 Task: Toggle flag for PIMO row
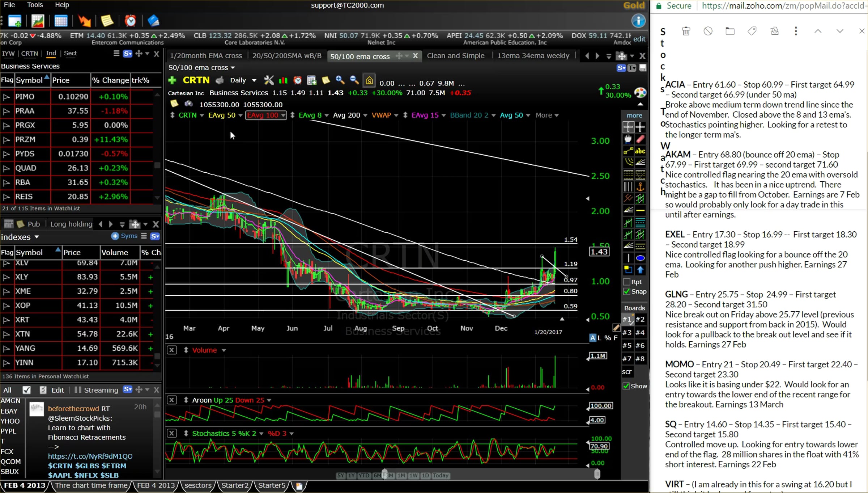tap(6, 97)
